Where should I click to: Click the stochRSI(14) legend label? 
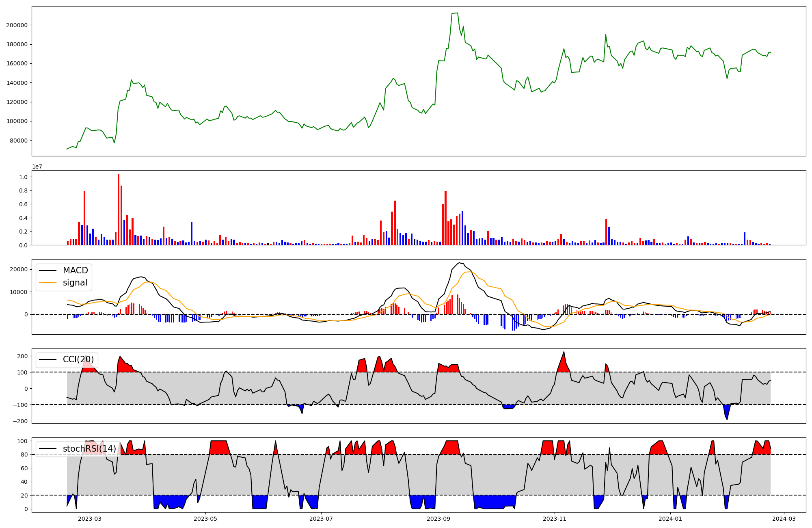tap(89, 449)
